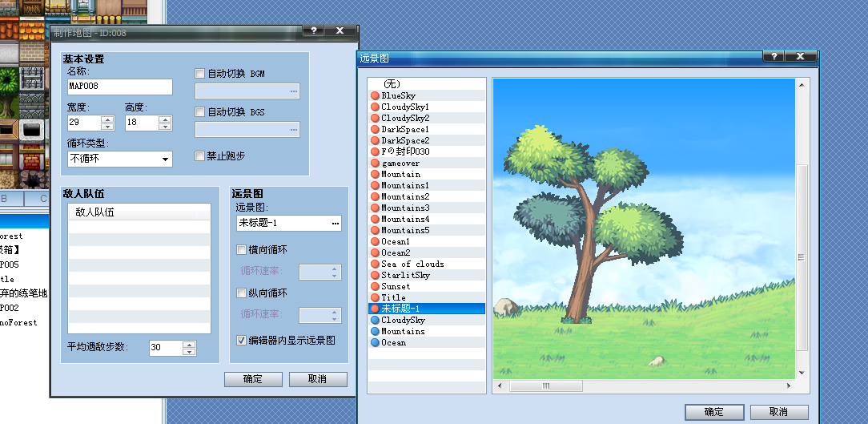Image resolution: width=868 pixels, height=424 pixels.
Task: Select Mountains2 in the list
Action: [426, 196]
